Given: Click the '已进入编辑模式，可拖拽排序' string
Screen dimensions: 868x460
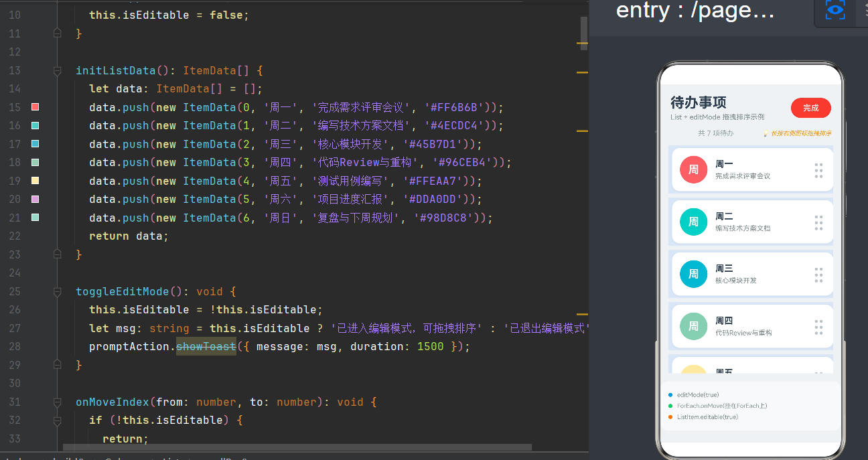Looking at the screenshot, I should [407, 328].
